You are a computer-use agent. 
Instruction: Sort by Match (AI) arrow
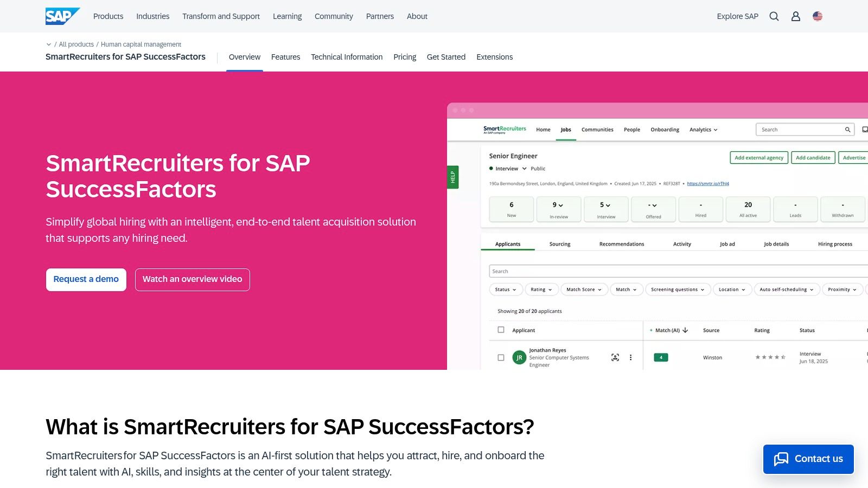pyautogui.click(x=685, y=330)
